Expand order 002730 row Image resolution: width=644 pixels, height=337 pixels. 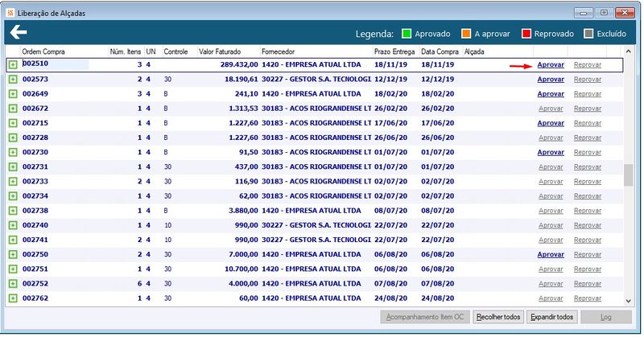tap(13, 152)
